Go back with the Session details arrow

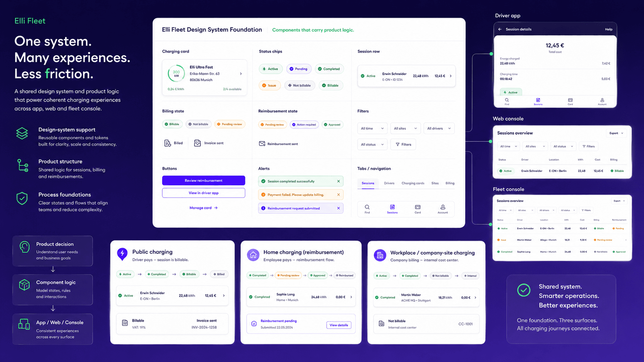point(500,29)
